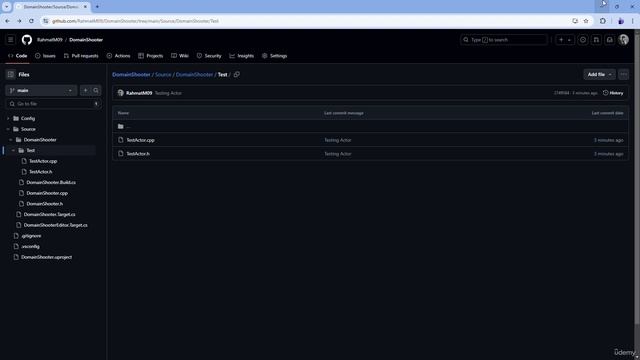
Task: Open TestActor.cpp in the file list
Action: (140, 140)
